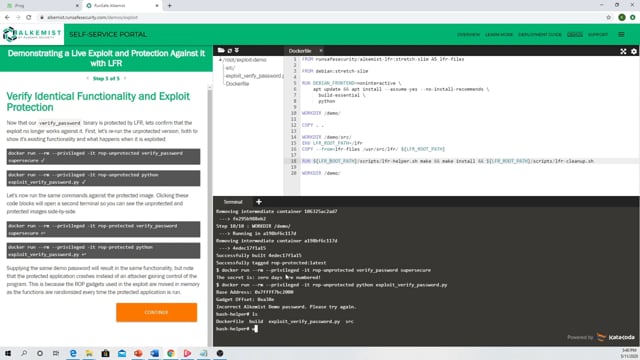Viewport: 640px width, 360px height.
Task: Click the orange Continue button
Action: [156, 312]
